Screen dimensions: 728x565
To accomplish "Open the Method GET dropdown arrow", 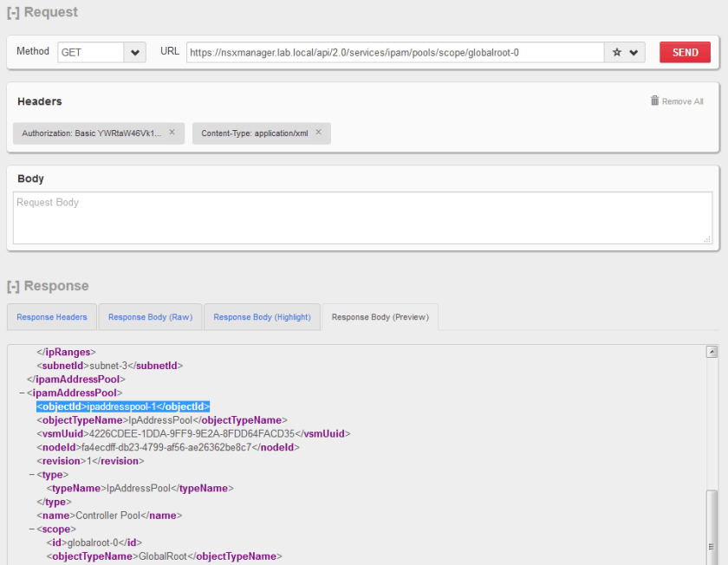I will (135, 53).
